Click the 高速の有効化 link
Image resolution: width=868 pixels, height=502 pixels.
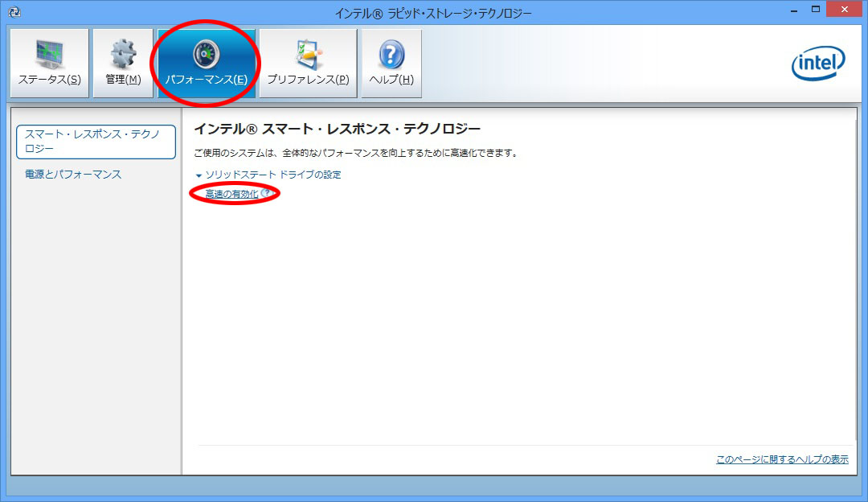click(231, 194)
